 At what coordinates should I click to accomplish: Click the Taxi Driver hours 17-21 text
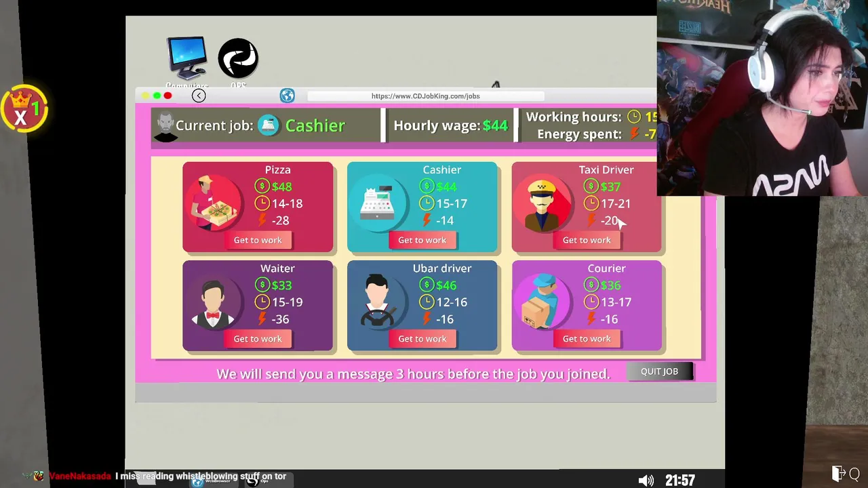[616, 203]
